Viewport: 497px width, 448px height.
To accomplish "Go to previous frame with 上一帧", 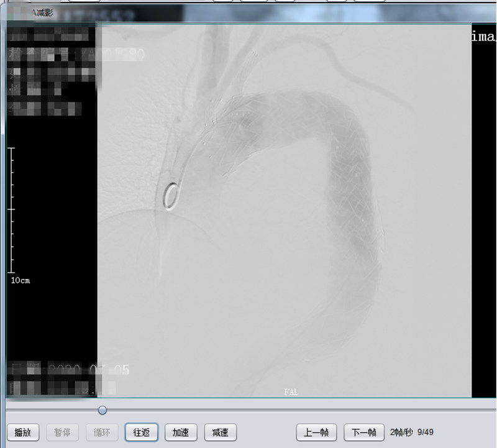I will pos(316,432).
